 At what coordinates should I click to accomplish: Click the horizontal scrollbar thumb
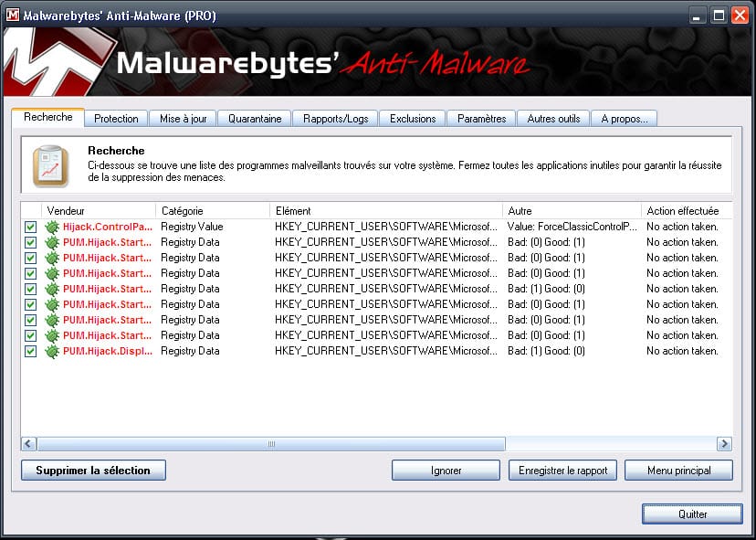(x=271, y=444)
